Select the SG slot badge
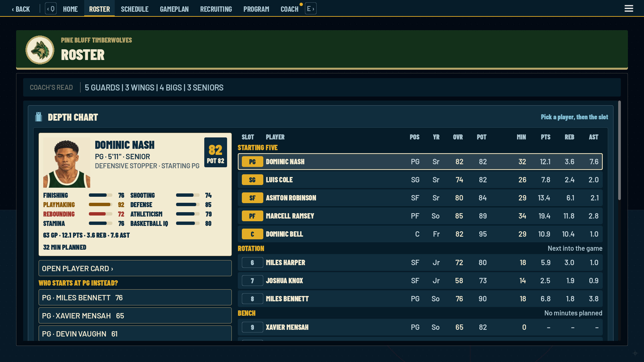 click(x=252, y=180)
